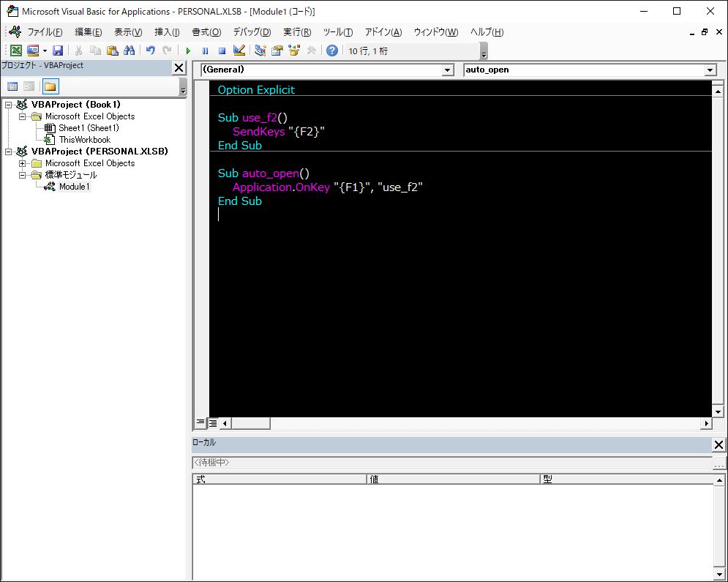Toggle Folders view in Project panel

[x=50, y=86]
